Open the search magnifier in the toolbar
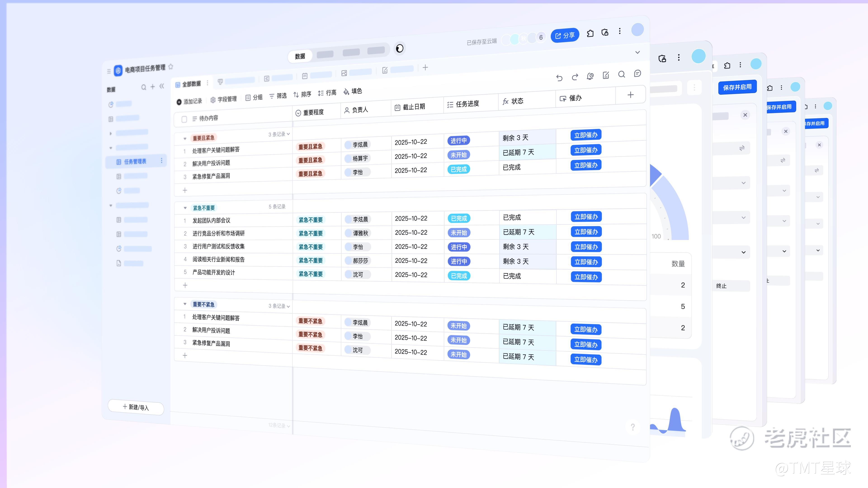Screen dimensions: 868x488 pyautogui.click(x=622, y=74)
